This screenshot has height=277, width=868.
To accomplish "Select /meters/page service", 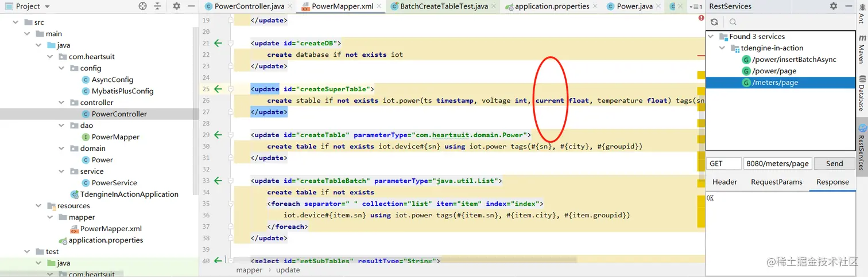I will click(780, 83).
